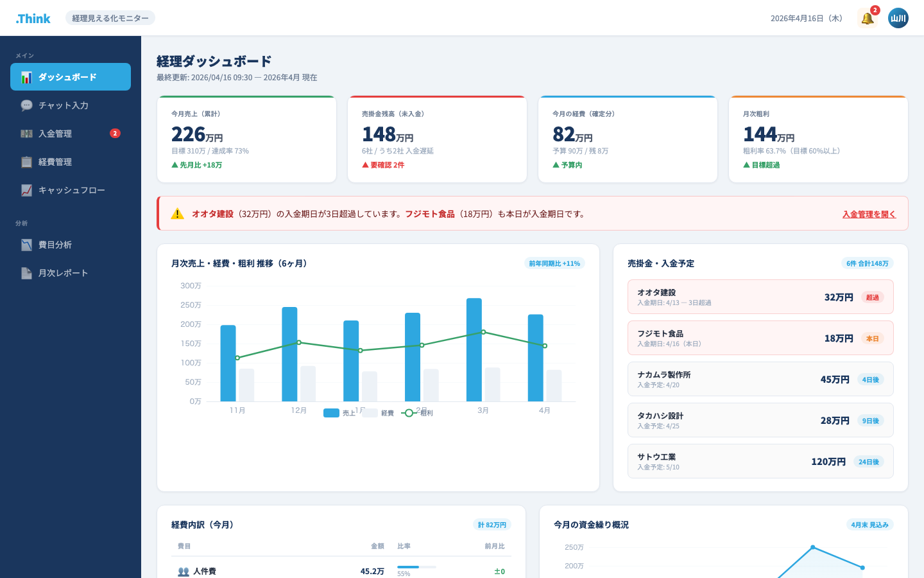Screen dimensions: 924x578
Task: Click the 山川 user avatar
Action: pos(898,18)
